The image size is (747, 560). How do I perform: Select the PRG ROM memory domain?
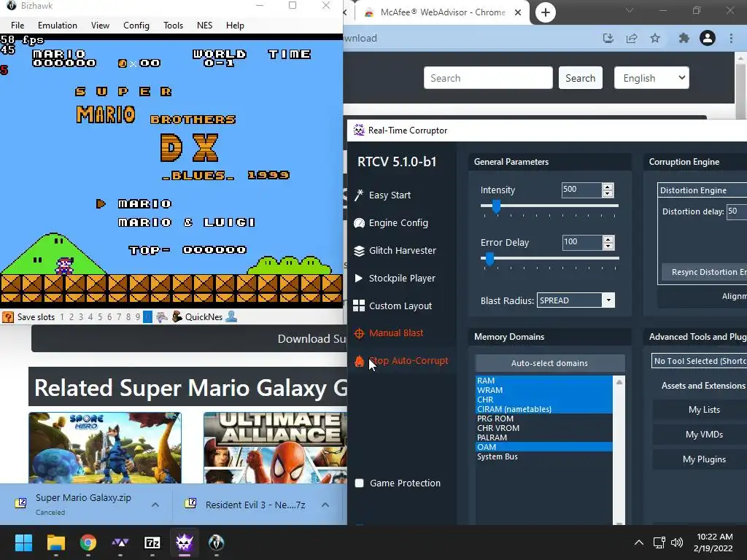[544, 419]
